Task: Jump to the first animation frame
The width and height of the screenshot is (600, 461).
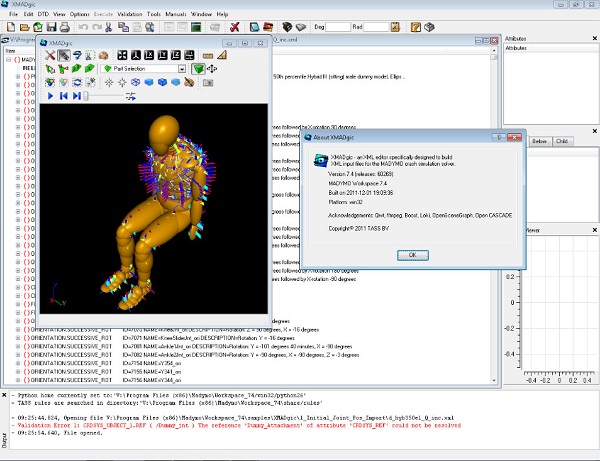Action: (x=64, y=96)
